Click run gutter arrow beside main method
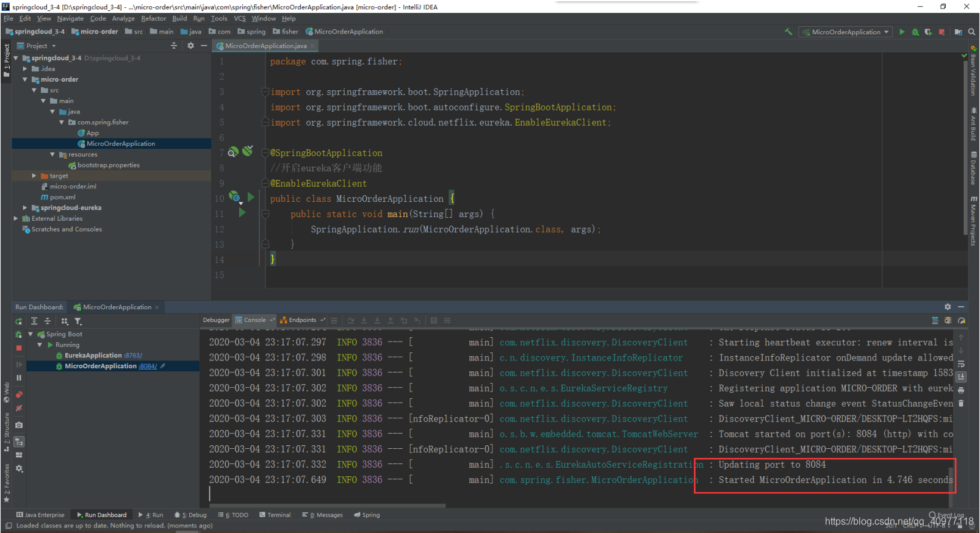 [x=242, y=213]
